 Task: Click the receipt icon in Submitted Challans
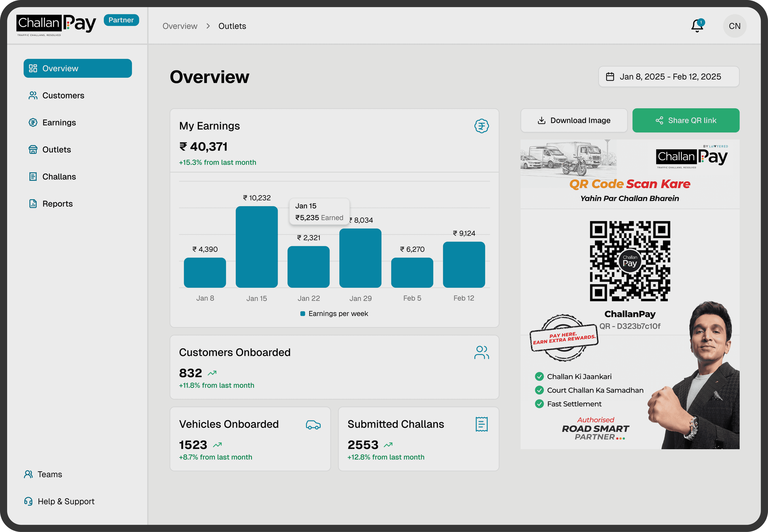pyautogui.click(x=482, y=424)
